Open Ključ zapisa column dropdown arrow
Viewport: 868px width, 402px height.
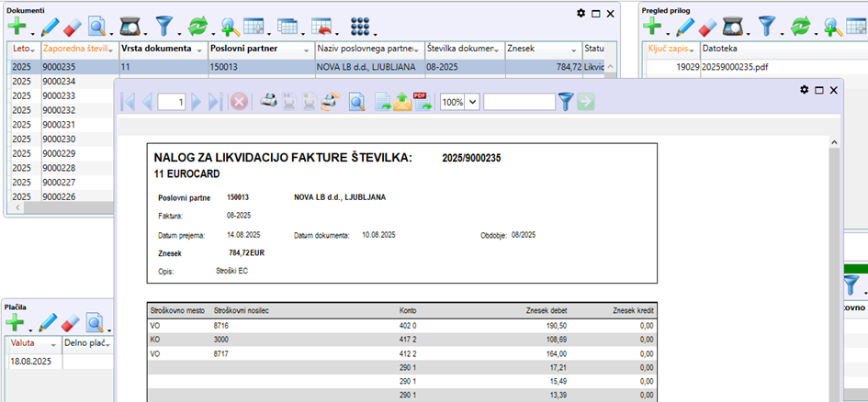(x=692, y=50)
